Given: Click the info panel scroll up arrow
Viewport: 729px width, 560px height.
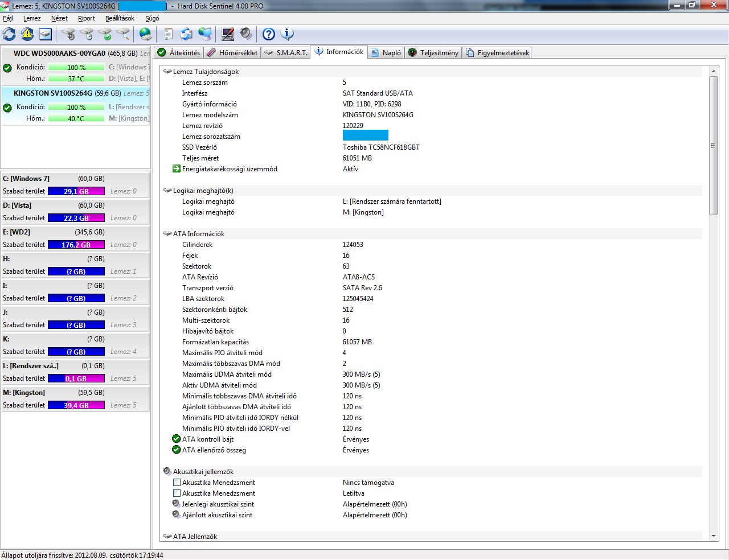Looking at the screenshot, I should click(714, 72).
